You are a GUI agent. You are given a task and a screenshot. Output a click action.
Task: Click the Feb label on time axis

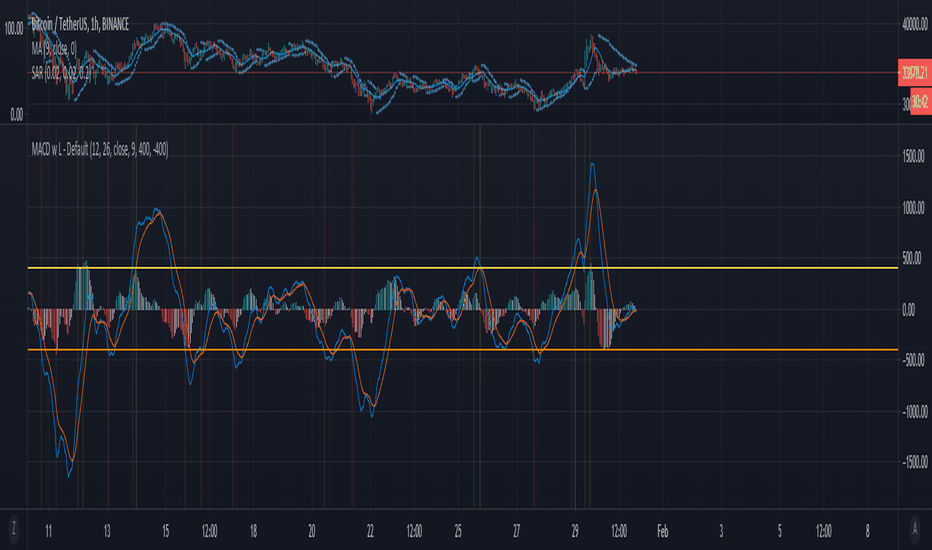click(x=662, y=531)
